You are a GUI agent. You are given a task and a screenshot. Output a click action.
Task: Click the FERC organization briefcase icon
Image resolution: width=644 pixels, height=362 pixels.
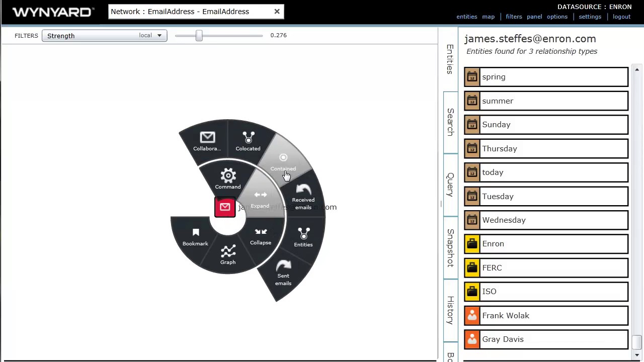click(472, 268)
